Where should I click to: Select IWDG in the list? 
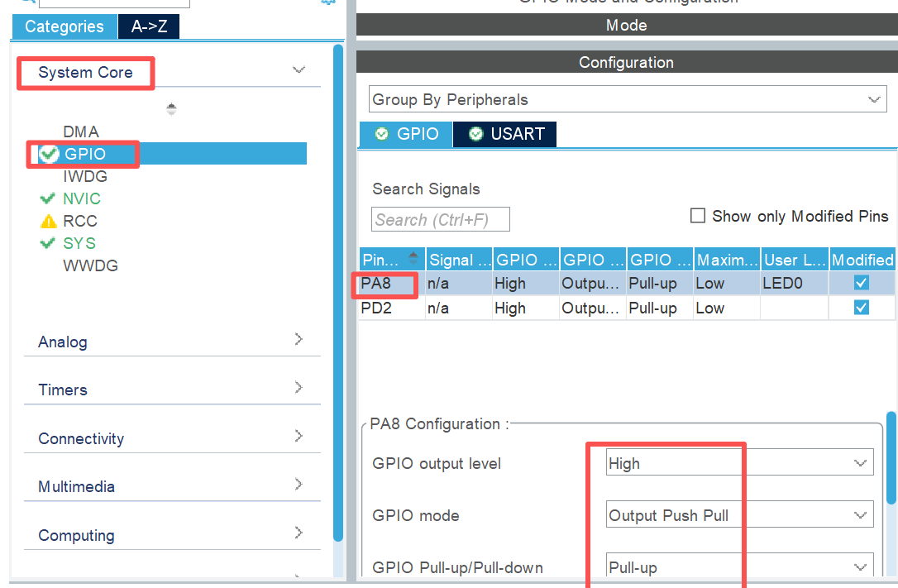(85, 176)
